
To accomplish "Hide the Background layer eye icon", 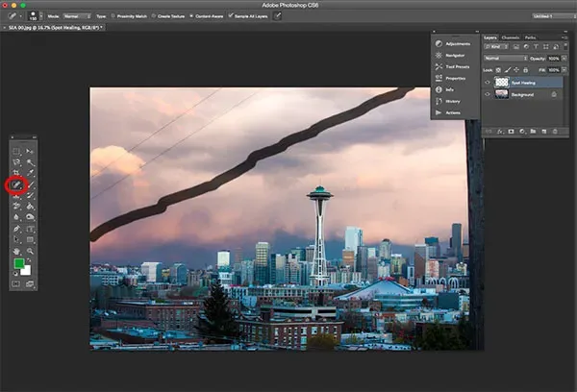I will coord(488,94).
